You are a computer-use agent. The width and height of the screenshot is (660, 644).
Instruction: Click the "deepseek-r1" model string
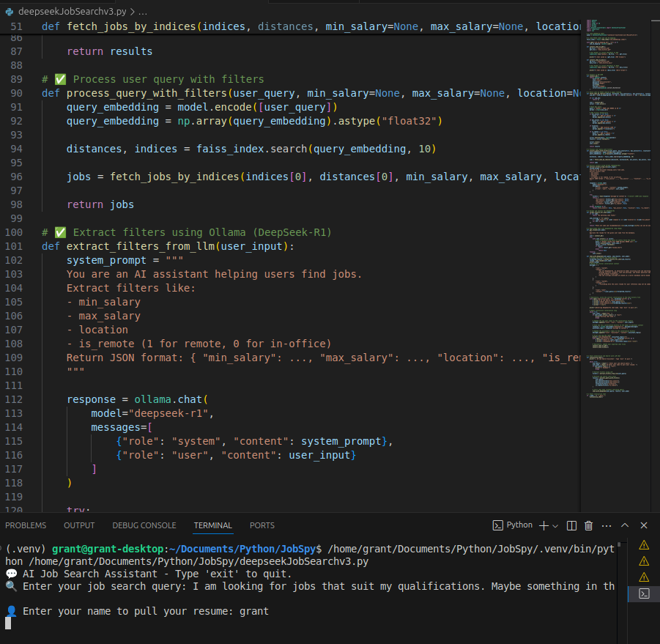pyautogui.click(x=168, y=413)
